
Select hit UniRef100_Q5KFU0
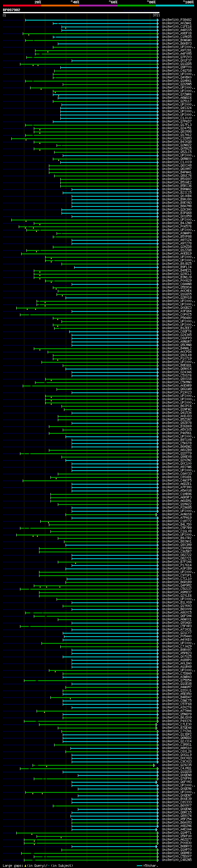tap(176, 836)
